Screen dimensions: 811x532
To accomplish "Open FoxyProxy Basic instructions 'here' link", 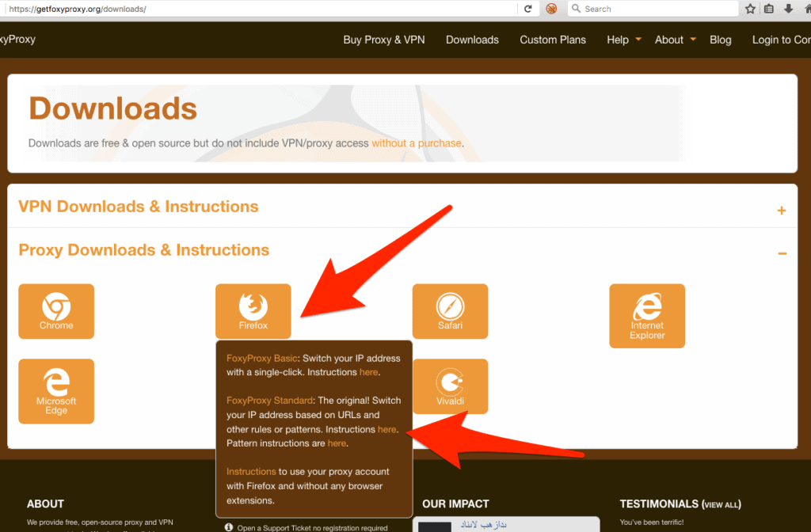I will tap(368, 372).
